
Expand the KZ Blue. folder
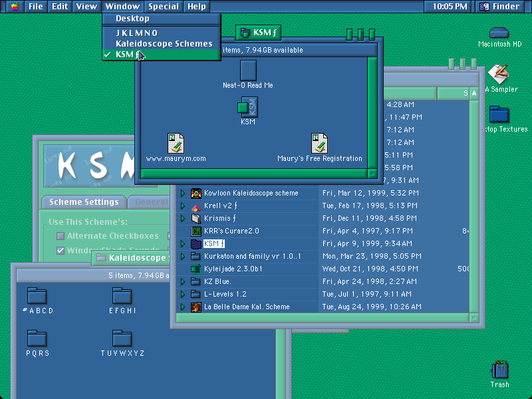tap(182, 281)
